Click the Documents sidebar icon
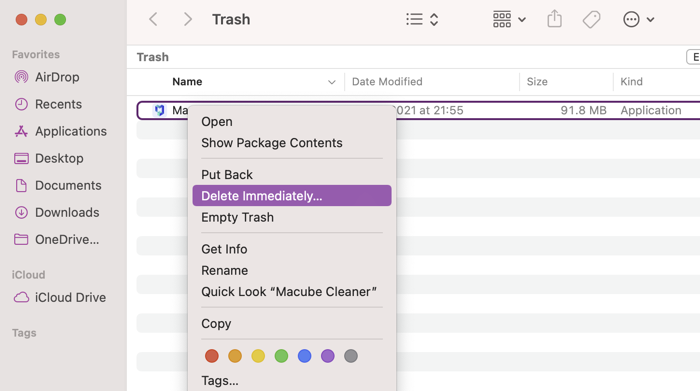 pos(21,185)
